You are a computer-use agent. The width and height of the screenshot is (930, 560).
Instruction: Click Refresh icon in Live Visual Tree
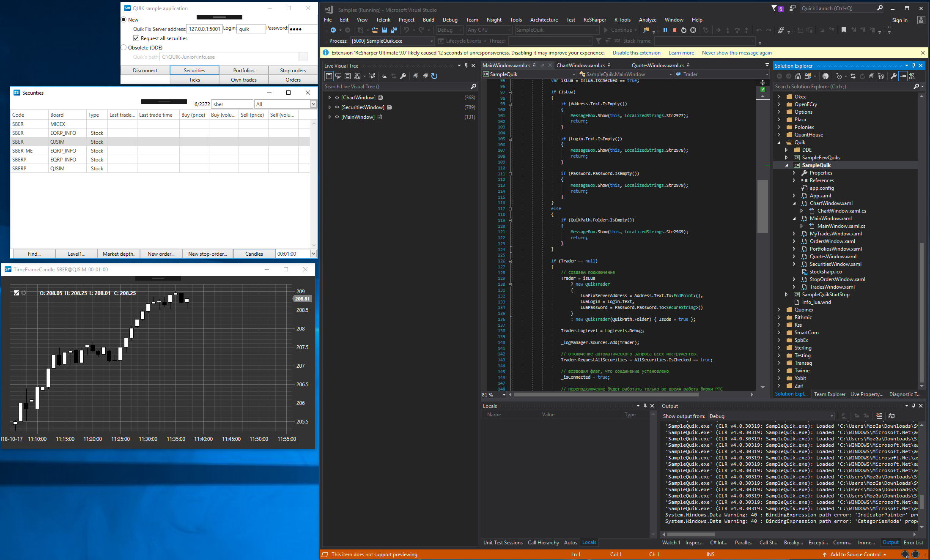pyautogui.click(x=434, y=76)
